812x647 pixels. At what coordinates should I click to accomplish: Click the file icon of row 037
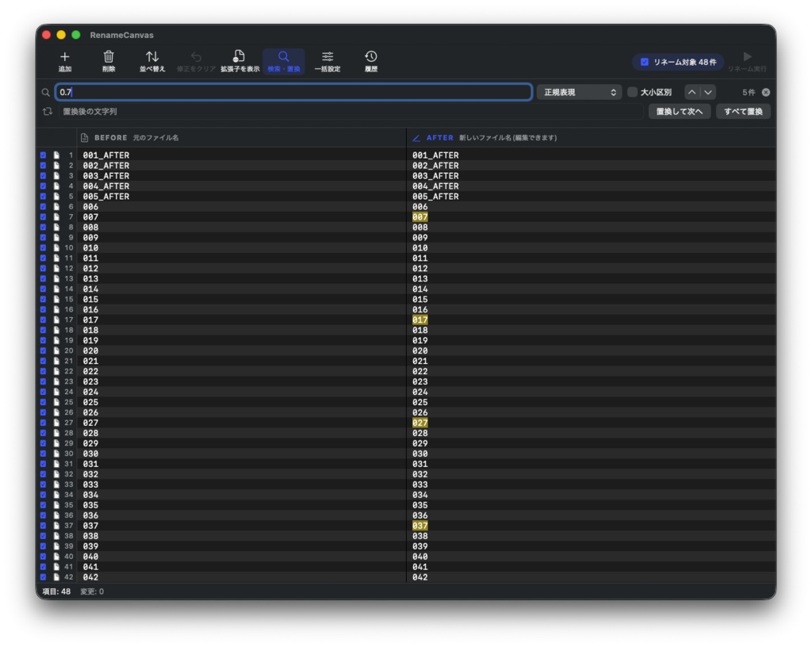point(56,526)
